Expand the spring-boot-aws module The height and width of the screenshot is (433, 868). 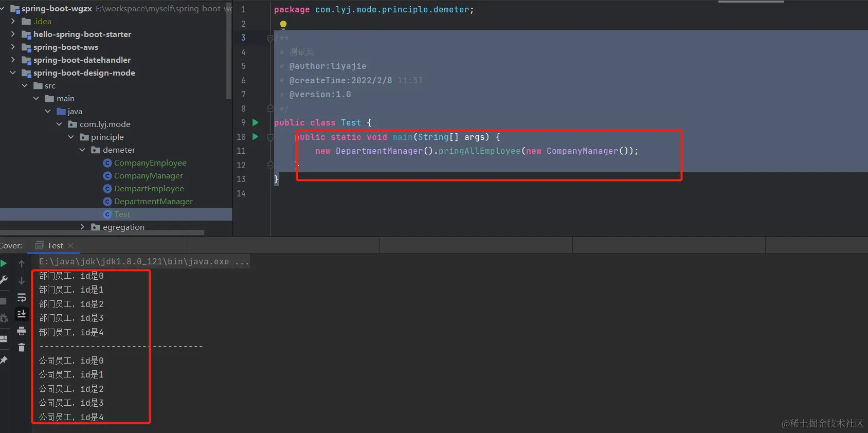[13, 47]
